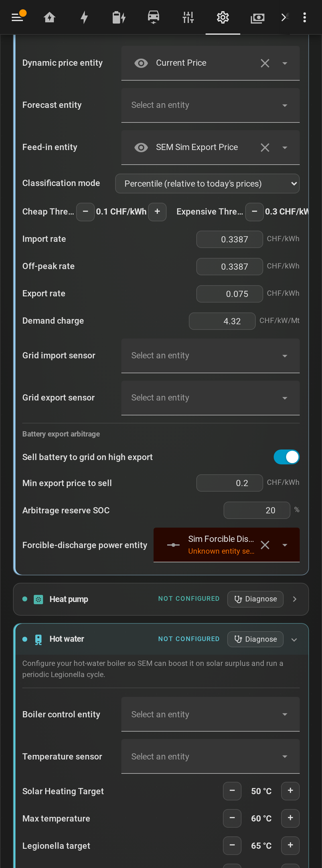Open the sliders tuning tab icon

click(188, 17)
